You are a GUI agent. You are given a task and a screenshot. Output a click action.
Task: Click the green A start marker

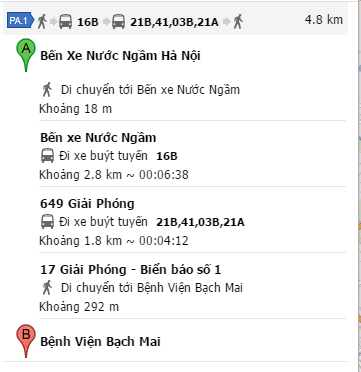[26, 56]
